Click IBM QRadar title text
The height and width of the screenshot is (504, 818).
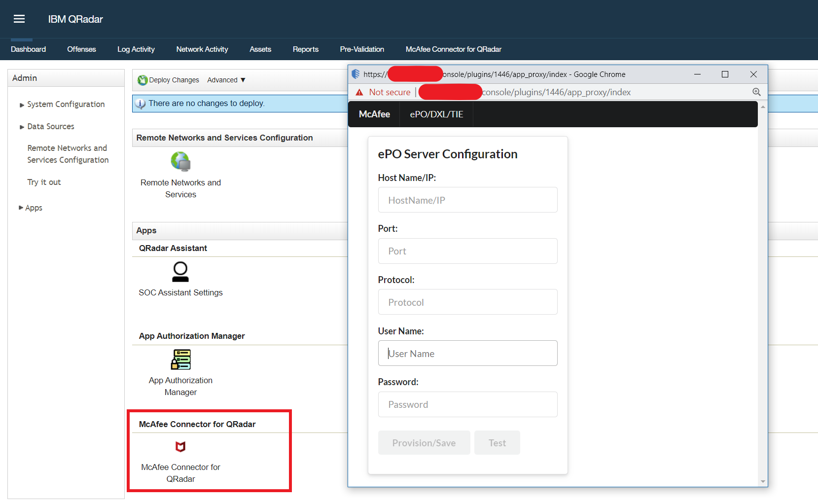click(75, 19)
